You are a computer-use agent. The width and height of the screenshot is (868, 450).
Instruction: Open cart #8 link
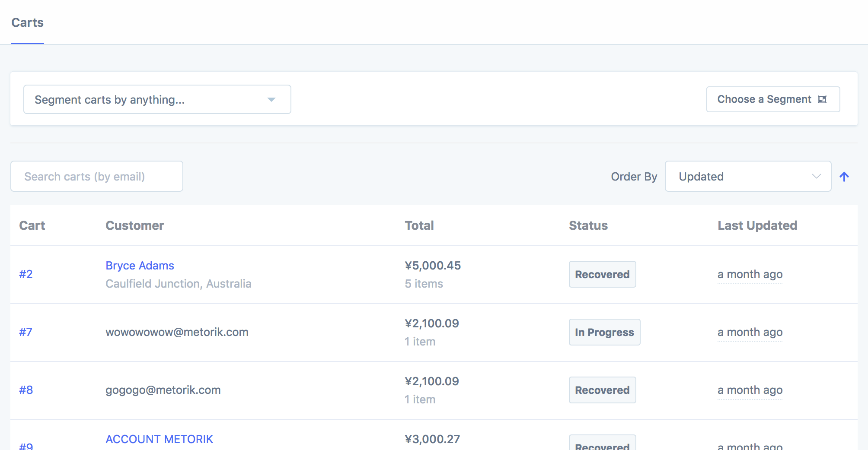(26, 390)
